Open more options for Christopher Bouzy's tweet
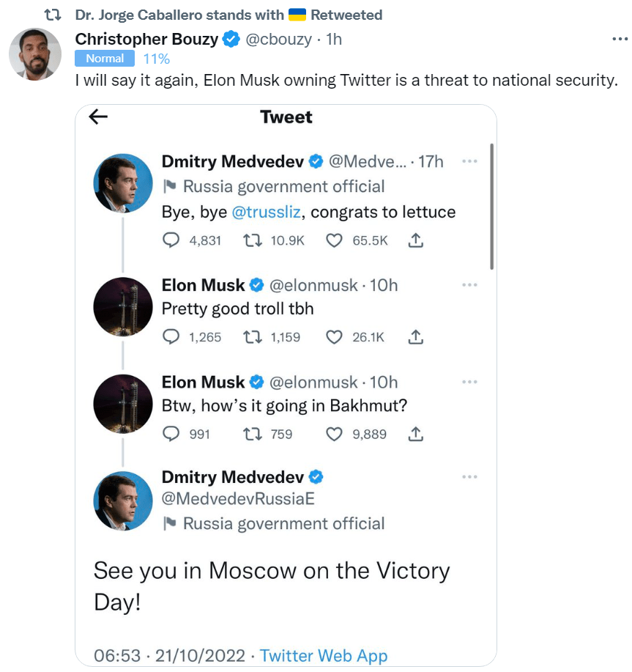The width and height of the screenshot is (632, 672). pyautogui.click(x=619, y=39)
